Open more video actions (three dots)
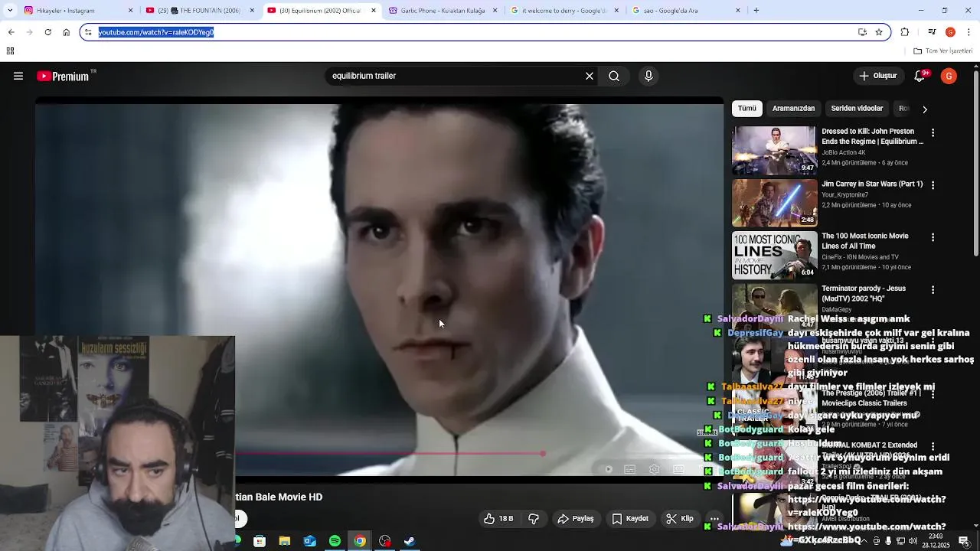Viewport: 980px width, 551px height. (x=714, y=519)
